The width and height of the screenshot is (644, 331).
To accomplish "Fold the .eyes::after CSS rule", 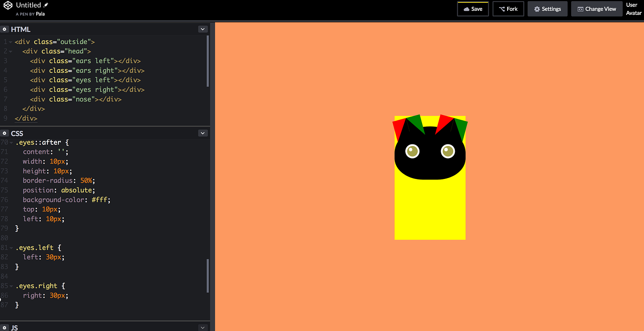I will [x=11, y=143].
